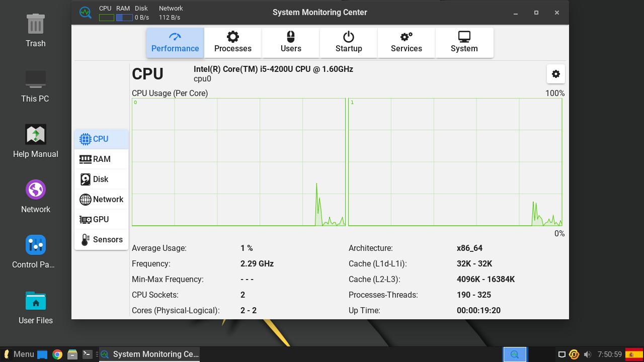Click the volume speaker tray icon
Image resolution: width=644 pixels, height=362 pixels.
coord(587,354)
